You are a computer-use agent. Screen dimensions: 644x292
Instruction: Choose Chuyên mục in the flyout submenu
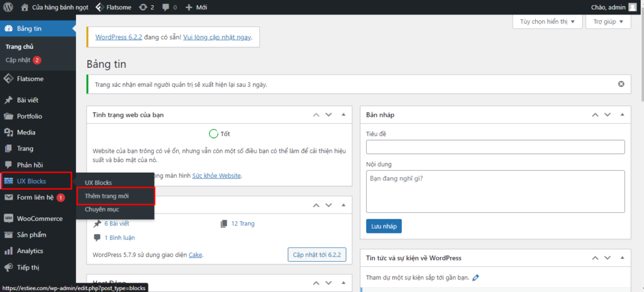coord(102,209)
